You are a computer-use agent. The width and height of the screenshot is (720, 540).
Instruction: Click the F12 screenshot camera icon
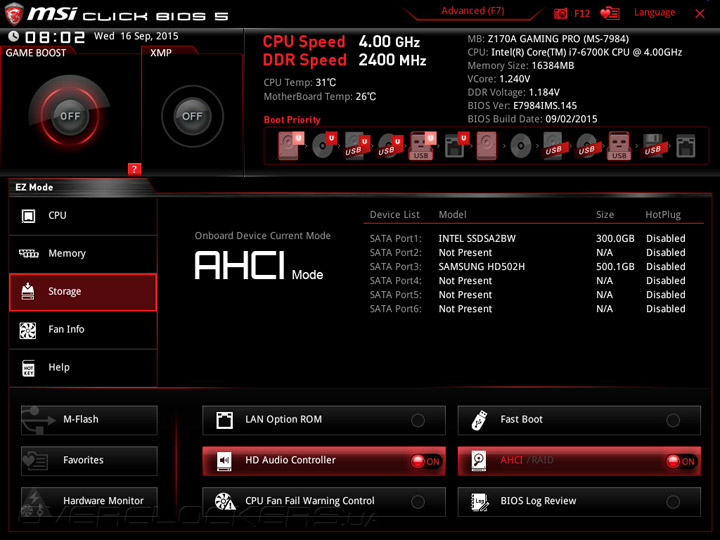(x=560, y=13)
